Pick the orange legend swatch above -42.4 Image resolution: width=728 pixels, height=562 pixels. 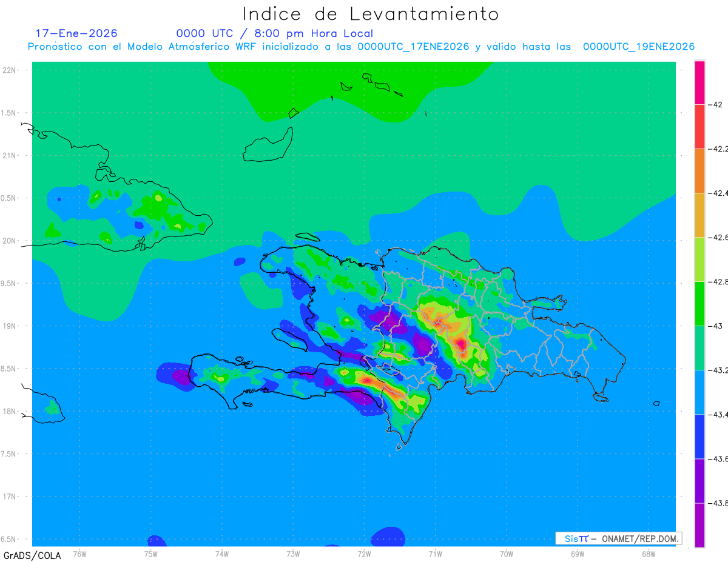click(x=699, y=170)
